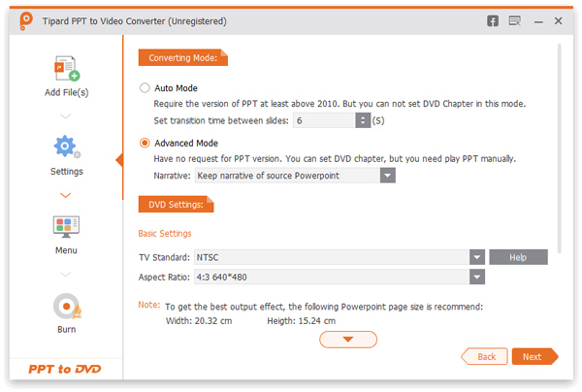This screenshot has height=392, width=582.
Task: Click the Help button
Action: (x=518, y=257)
